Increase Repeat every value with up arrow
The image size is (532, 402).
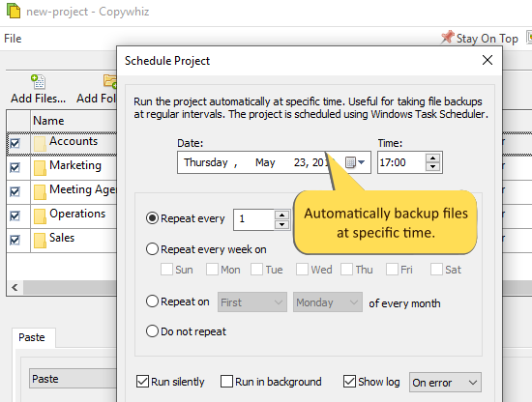(281, 215)
